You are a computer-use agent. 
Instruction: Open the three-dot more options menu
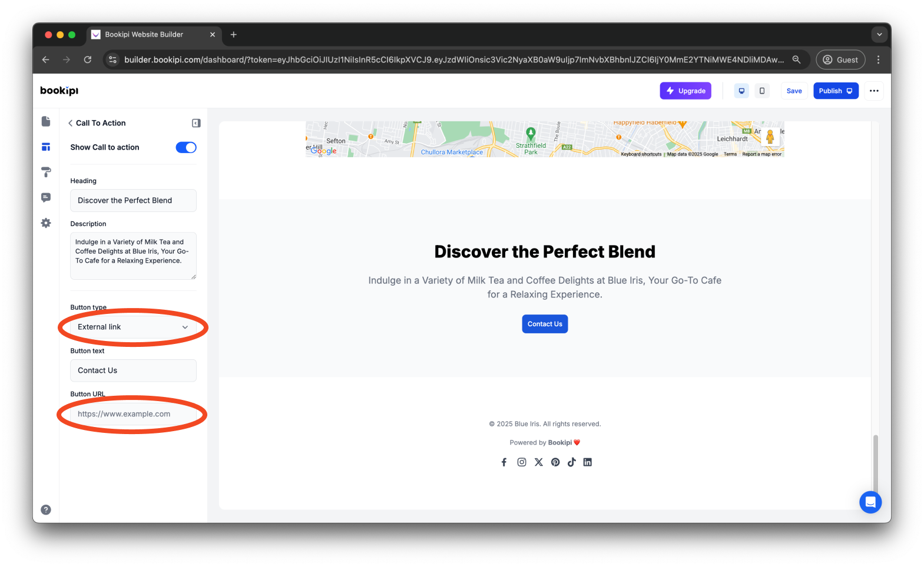coord(874,91)
